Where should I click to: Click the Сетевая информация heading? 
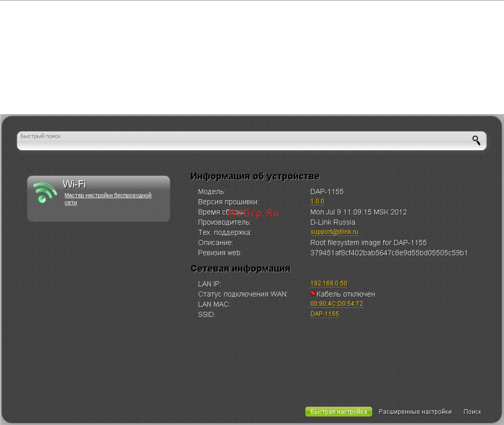pyautogui.click(x=240, y=269)
